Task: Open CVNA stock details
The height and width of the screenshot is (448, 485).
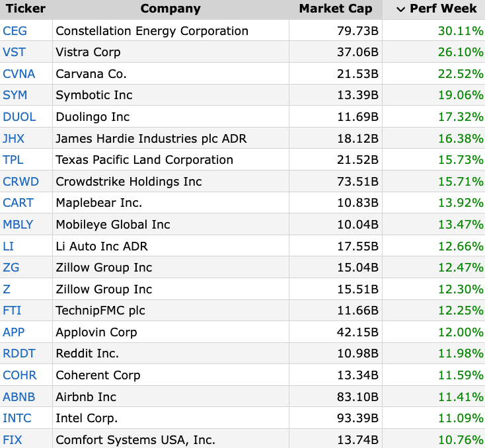Action: (19, 74)
